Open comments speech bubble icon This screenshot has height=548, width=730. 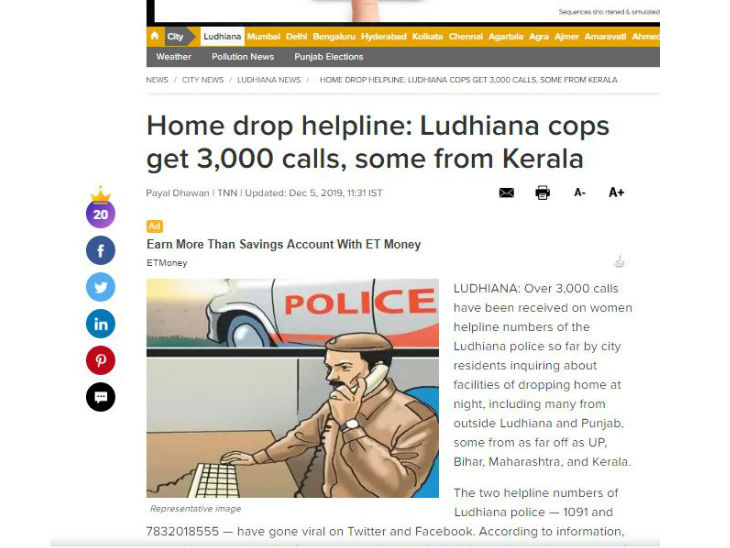click(101, 397)
